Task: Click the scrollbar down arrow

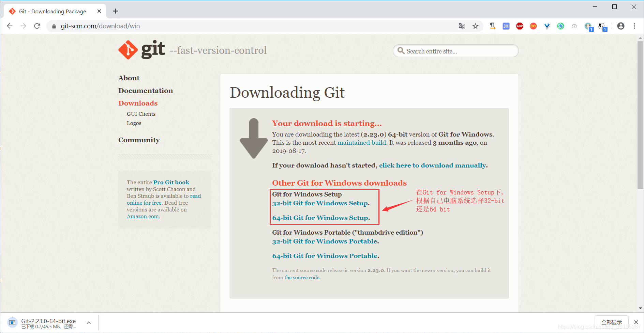Action: [x=640, y=308]
